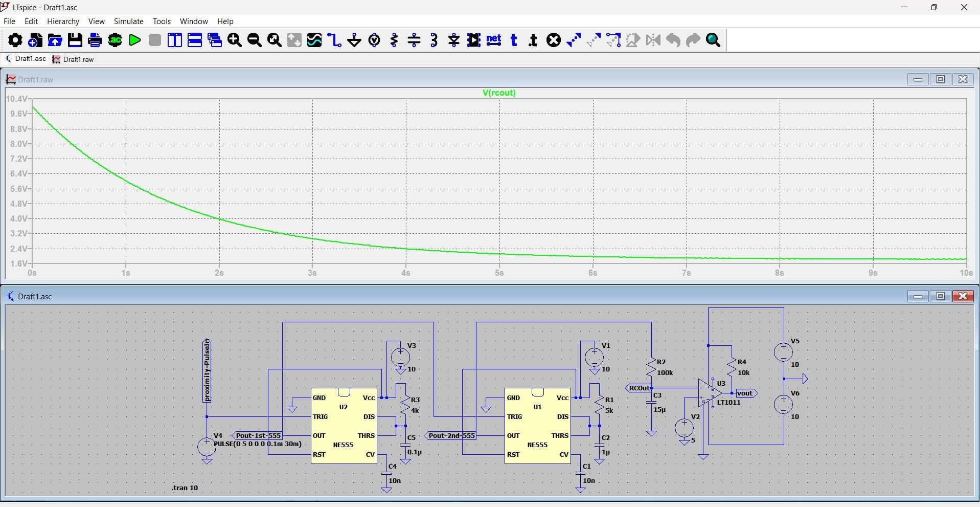Place a capacitor component

(414, 40)
